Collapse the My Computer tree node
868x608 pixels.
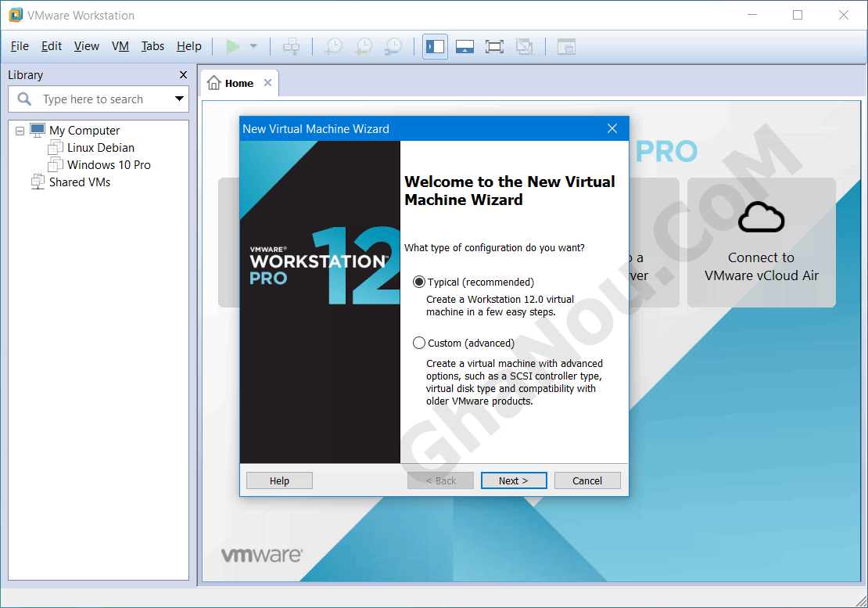coord(20,131)
